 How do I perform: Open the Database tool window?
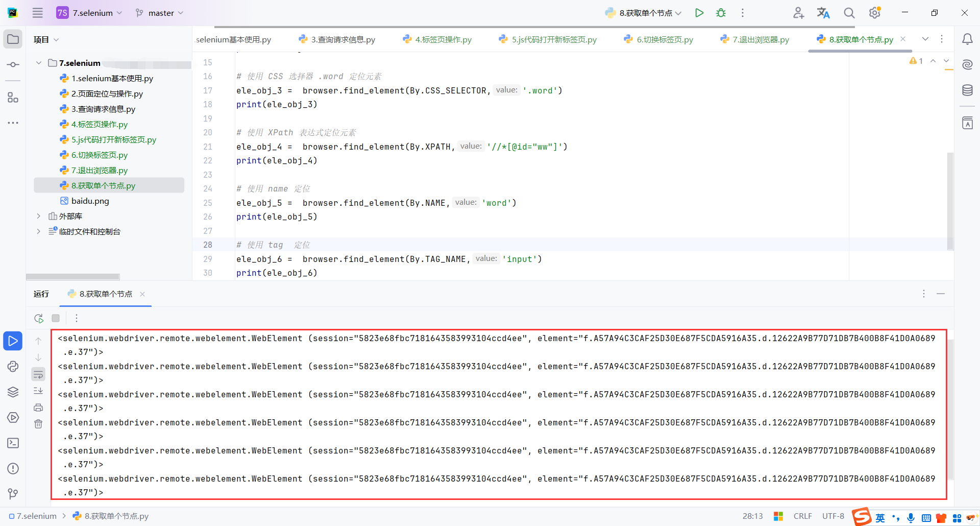[967, 90]
